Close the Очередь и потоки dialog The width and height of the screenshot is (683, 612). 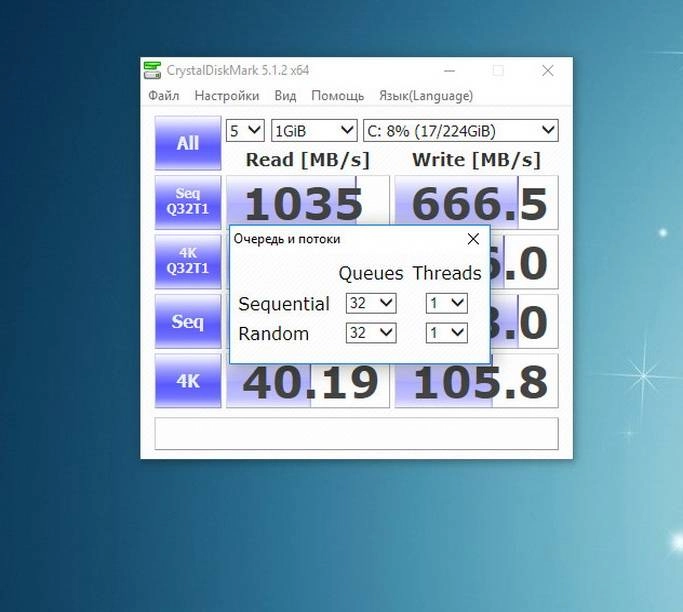[473, 239]
